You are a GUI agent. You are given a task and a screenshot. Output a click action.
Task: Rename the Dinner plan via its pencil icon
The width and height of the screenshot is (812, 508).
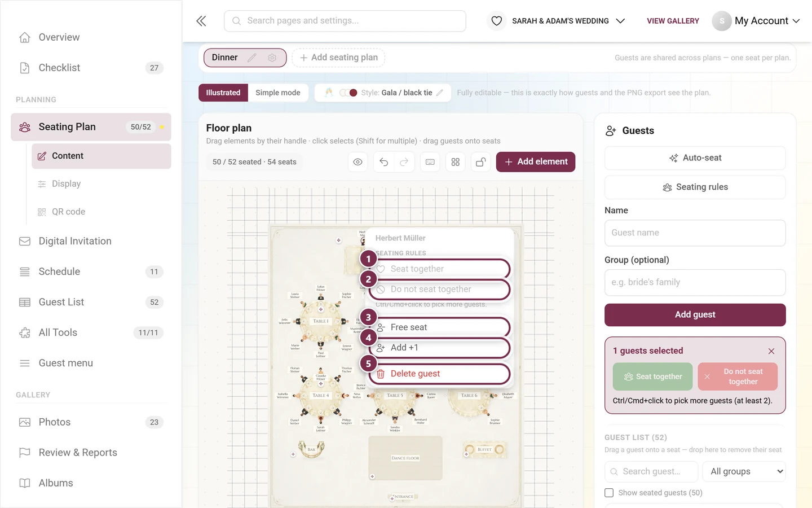tap(252, 58)
